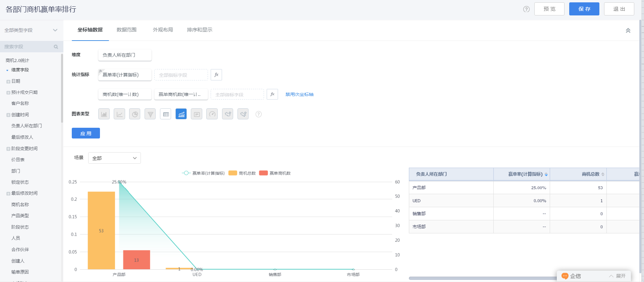The height and width of the screenshot is (282, 644).
Task: Switch to the 排序和显示 tab
Action: tap(200, 30)
